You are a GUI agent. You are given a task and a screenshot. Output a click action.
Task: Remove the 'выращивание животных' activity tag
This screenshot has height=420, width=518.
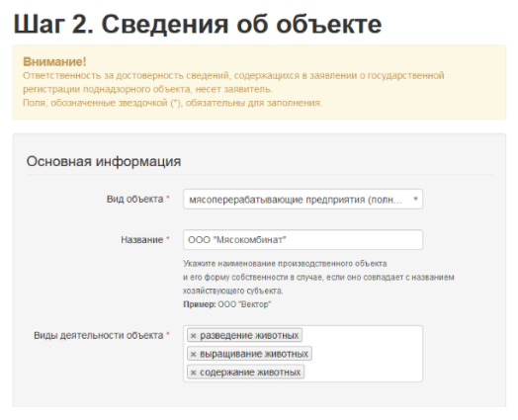point(193,355)
